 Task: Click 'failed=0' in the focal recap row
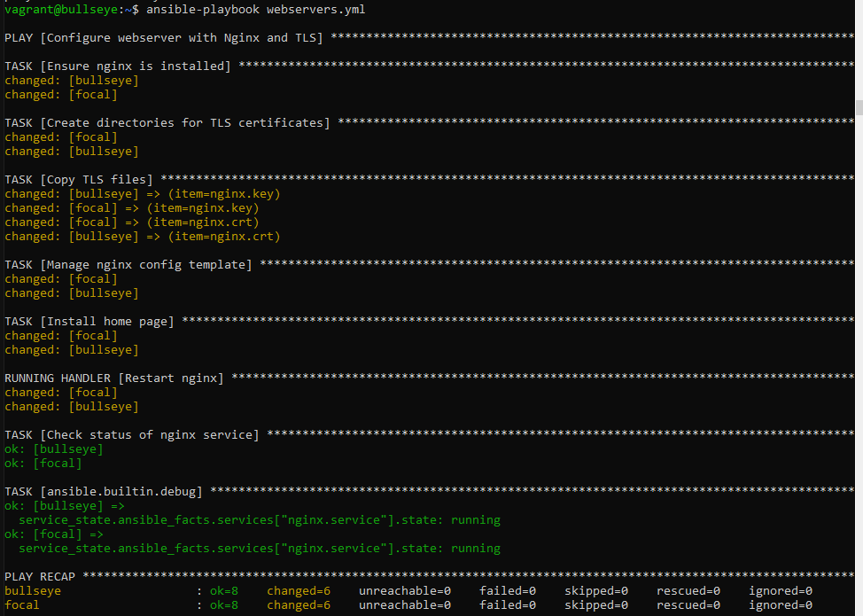[x=508, y=605]
